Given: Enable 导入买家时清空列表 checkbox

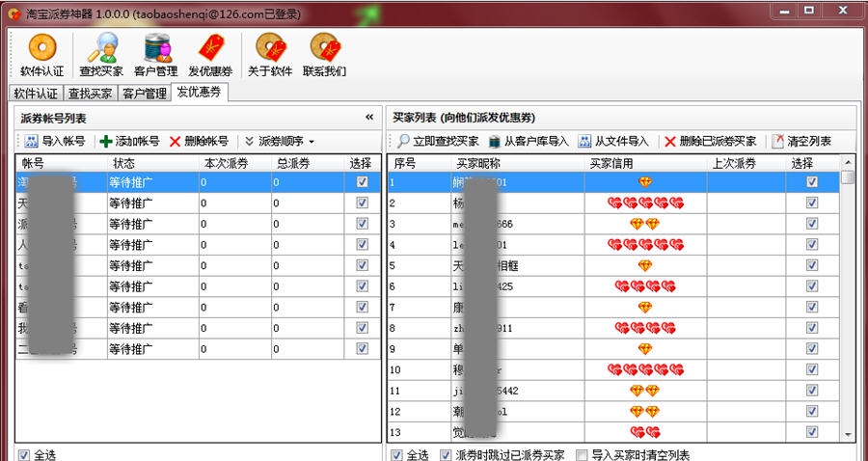Looking at the screenshot, I should point(582,455).
